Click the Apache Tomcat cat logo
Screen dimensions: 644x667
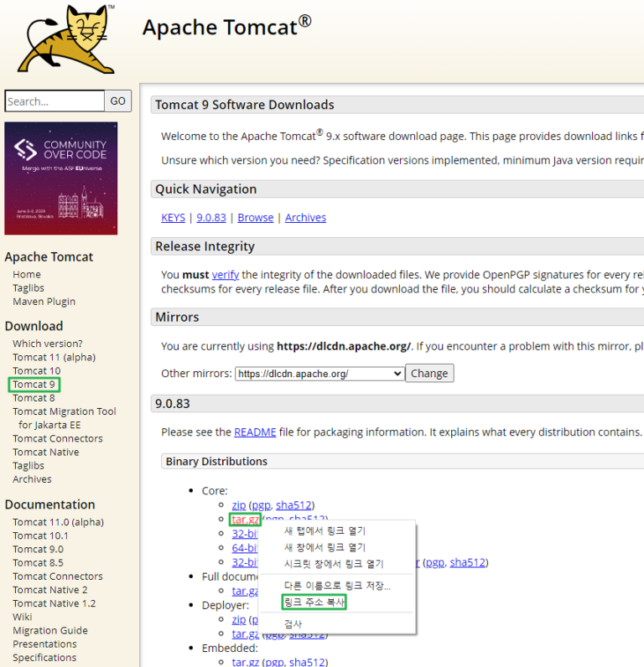tap(66, 39)
